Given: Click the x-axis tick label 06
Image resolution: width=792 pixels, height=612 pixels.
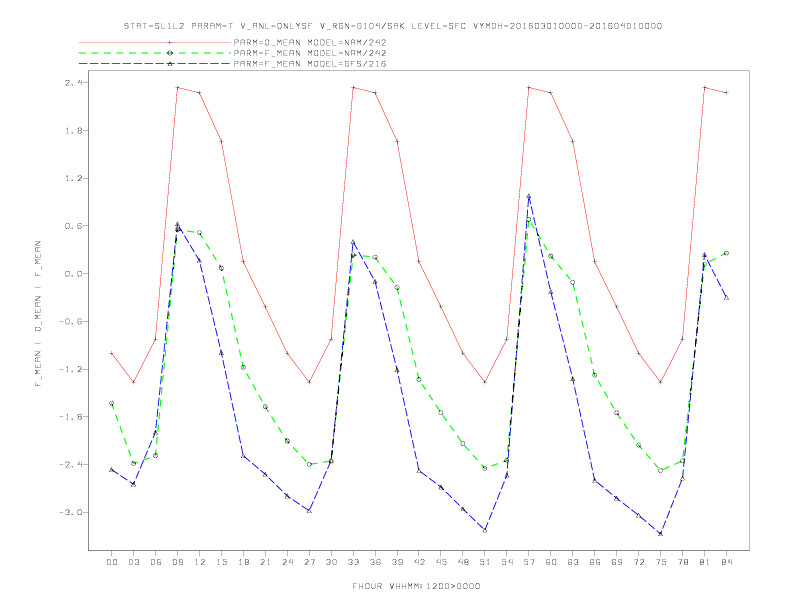Looking at the screenshot, I should tap(156, 562).
